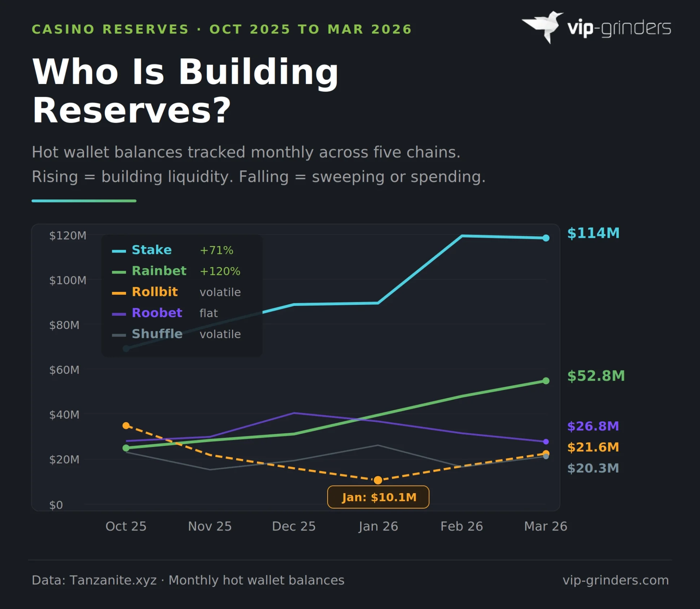Viewport: 700px width, 609px height.
Task: Select the Stake legend entry
Action: tap(172, 250)
